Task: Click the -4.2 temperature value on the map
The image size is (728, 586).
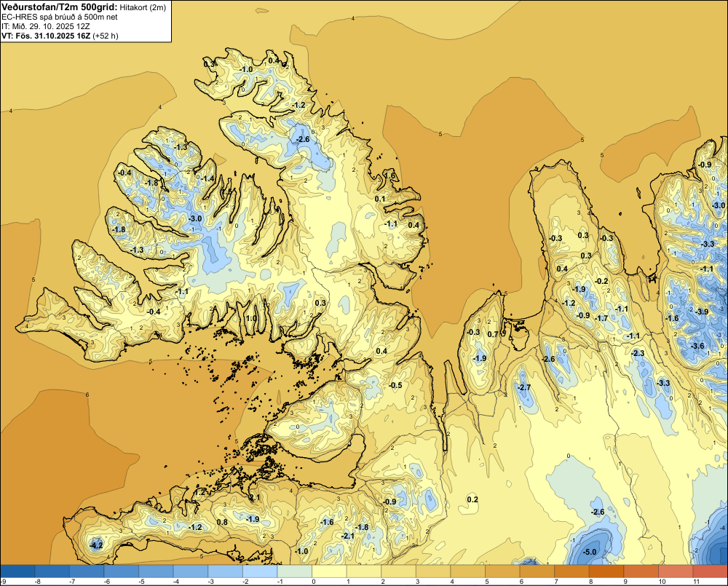Action: (96, 545)
